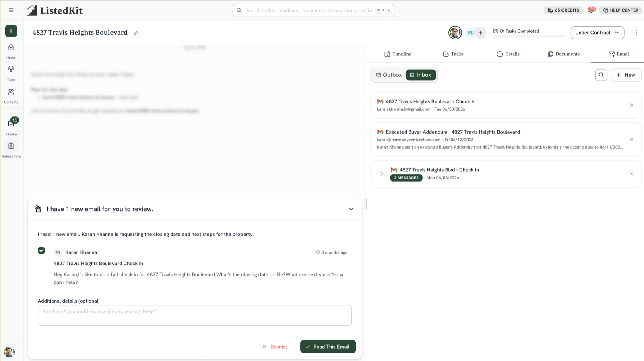Open Transactions in the sidebar

point(11,149)
